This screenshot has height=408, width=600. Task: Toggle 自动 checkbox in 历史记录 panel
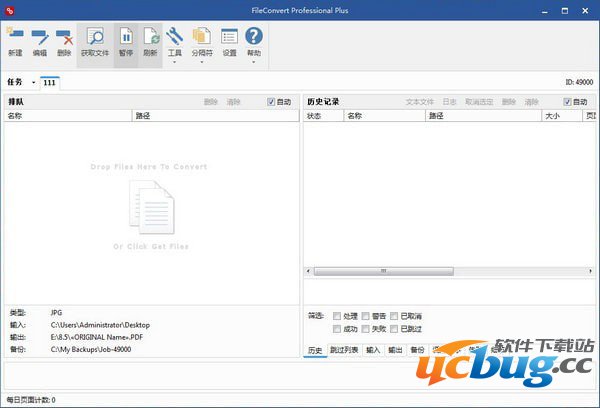(x=567, y=102)
